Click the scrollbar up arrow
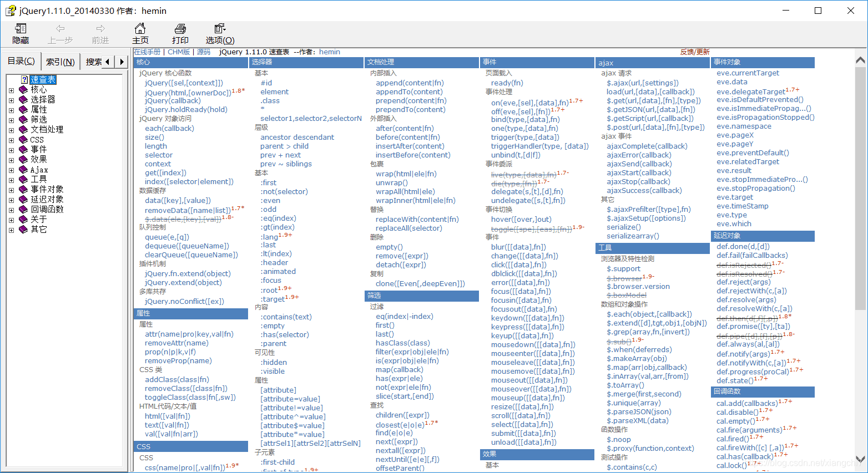This screenshot has height=473, width=868. 860,60
